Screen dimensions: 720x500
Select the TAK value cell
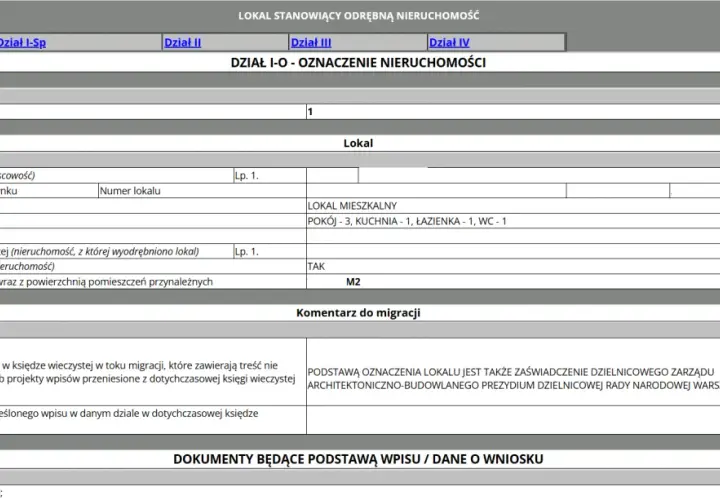(513, 266)
